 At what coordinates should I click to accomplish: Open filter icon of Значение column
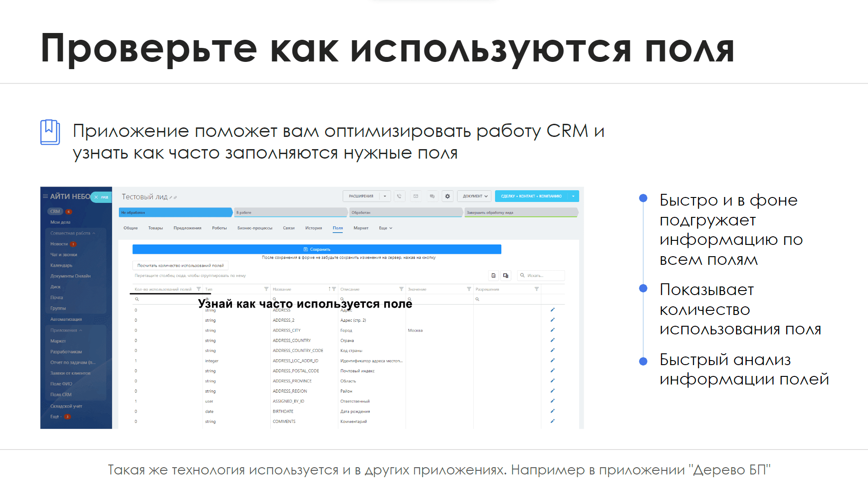click(469, 289)
